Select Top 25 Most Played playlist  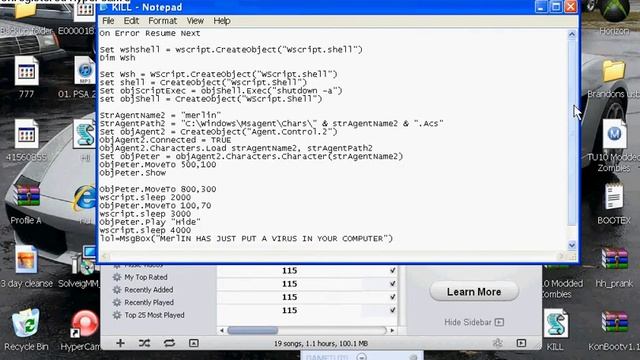(x=154, y=315)
